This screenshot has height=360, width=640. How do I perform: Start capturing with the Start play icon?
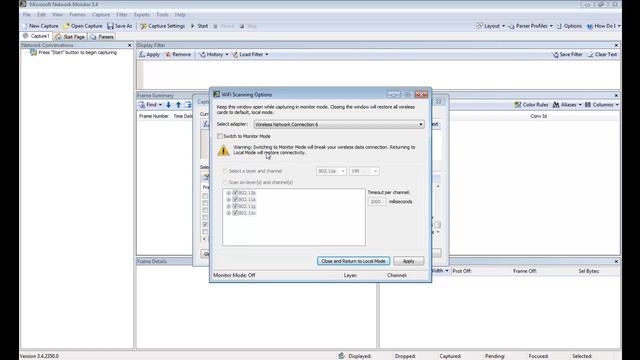[x=193, y=26]
